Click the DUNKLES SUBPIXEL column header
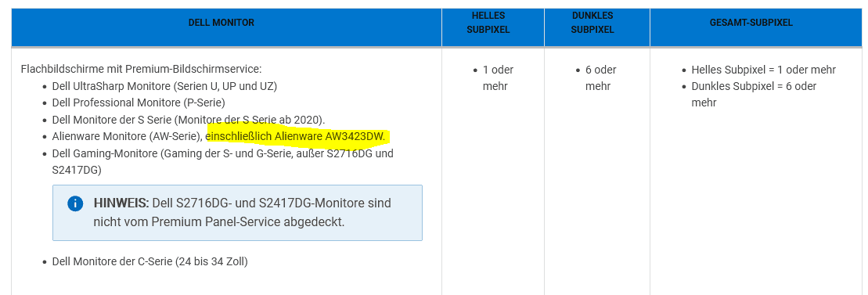 click(x=592, y=23)
